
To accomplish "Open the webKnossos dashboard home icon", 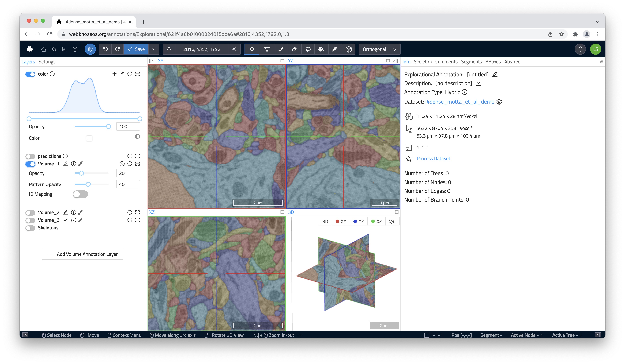I will pyautogui.click(x=43, y=49).
